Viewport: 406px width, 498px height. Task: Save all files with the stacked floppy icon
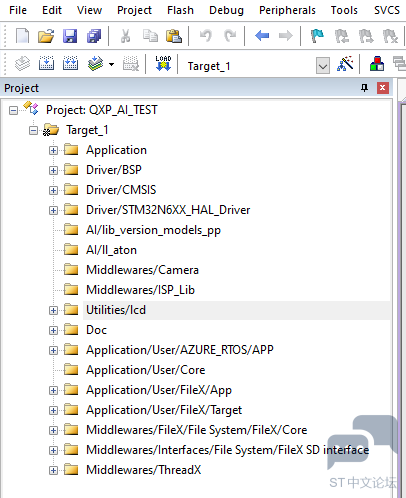pyautogui.click(x=94, y=36)
